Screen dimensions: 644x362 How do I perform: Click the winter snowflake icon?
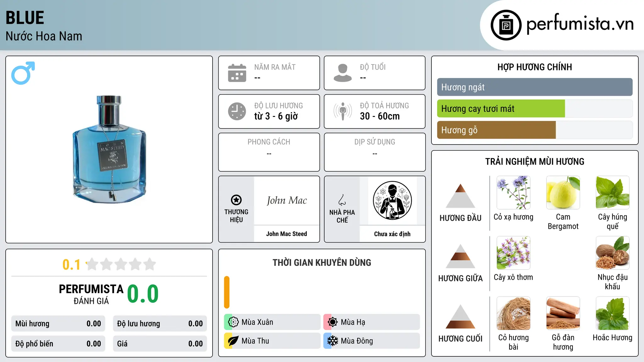click(333, 341)
